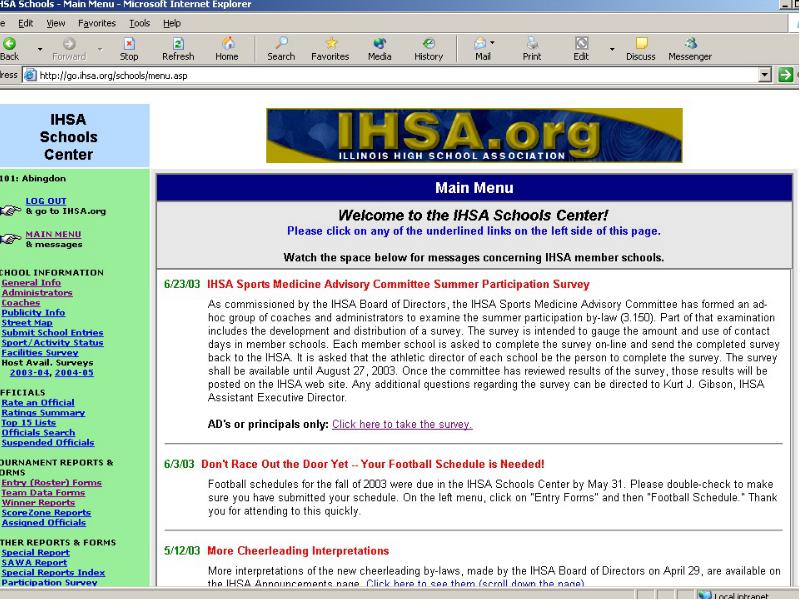
Task: Refresh the page with Refresh icon
Action: tap(178, 43)
